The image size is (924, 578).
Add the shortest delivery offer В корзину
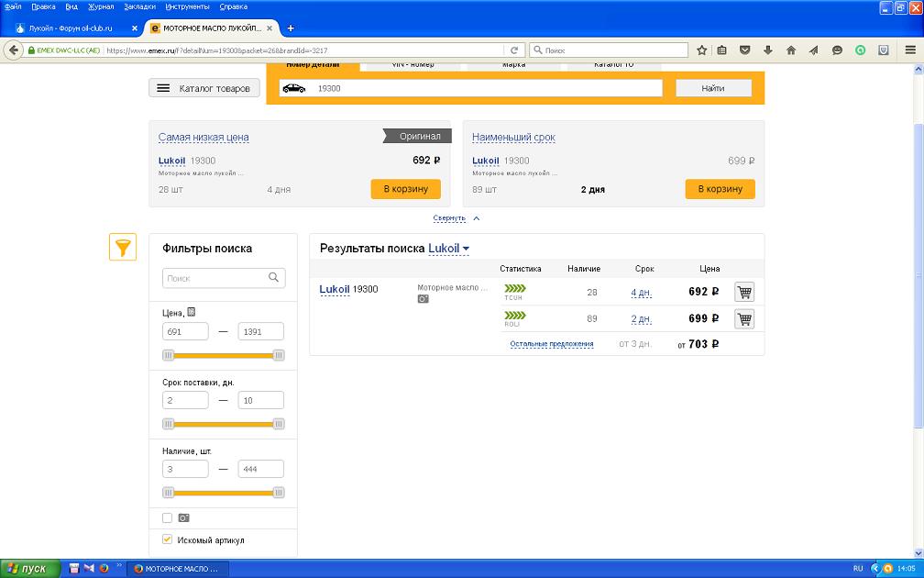pos(720,189)
